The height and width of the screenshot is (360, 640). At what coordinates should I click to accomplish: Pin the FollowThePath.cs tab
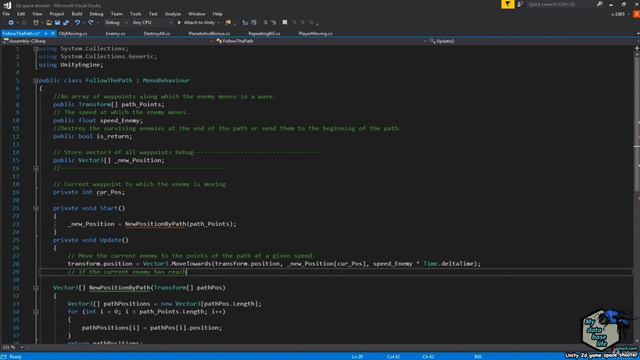[x=46, y=33]
